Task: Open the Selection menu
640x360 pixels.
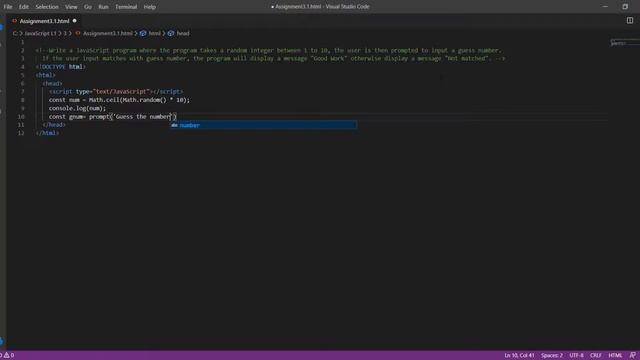Action: click(x=47, y=7)
